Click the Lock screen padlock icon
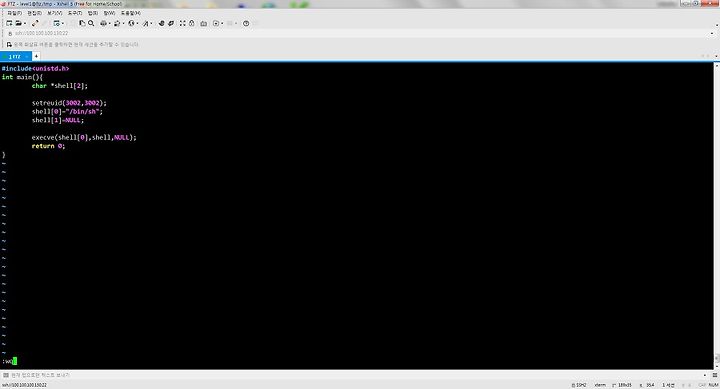 (191, 23)
